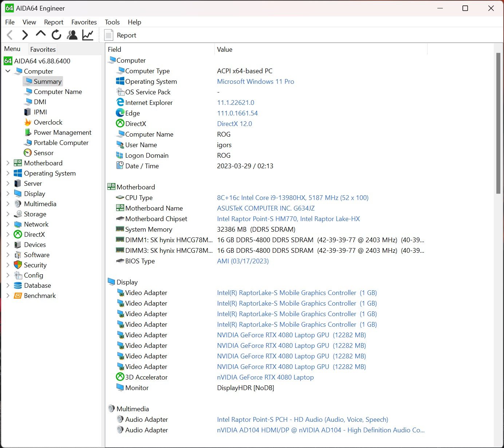Click the AIDA64 v6.88.6400 root icon

pos(8,61)
